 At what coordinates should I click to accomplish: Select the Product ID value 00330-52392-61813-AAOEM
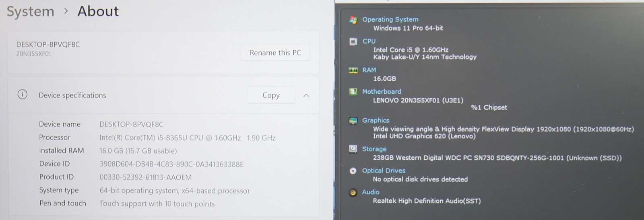coord(146,177)
